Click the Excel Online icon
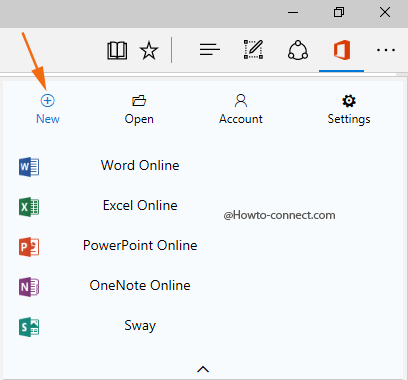 [29, 207]
